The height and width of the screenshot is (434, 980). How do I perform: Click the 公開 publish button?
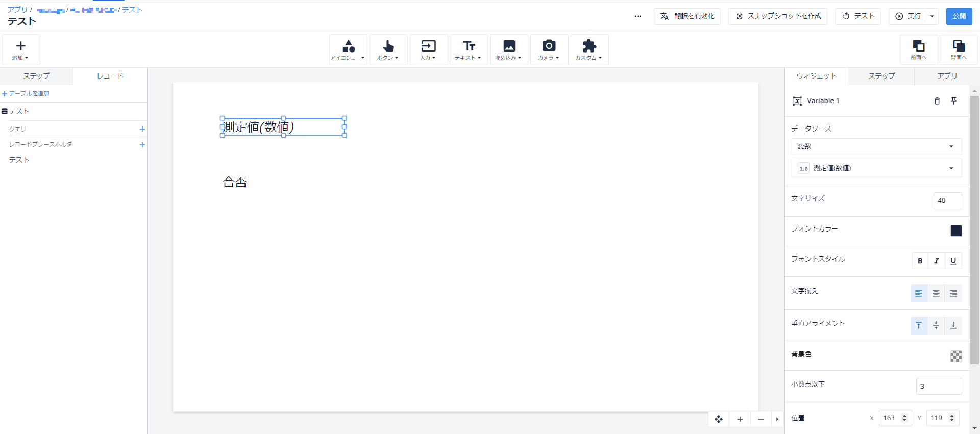point(959,16)
